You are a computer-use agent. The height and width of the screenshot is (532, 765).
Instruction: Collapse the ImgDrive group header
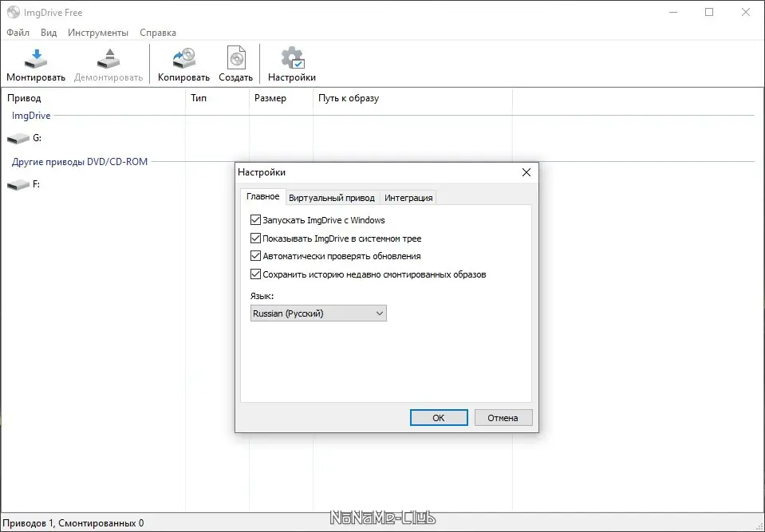click(31, 116)
